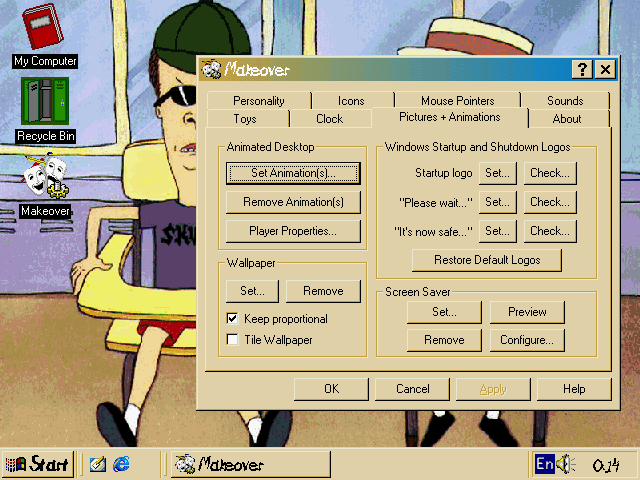
Task: Set the "It's now safe..." logo
Action: click(498, 231)
